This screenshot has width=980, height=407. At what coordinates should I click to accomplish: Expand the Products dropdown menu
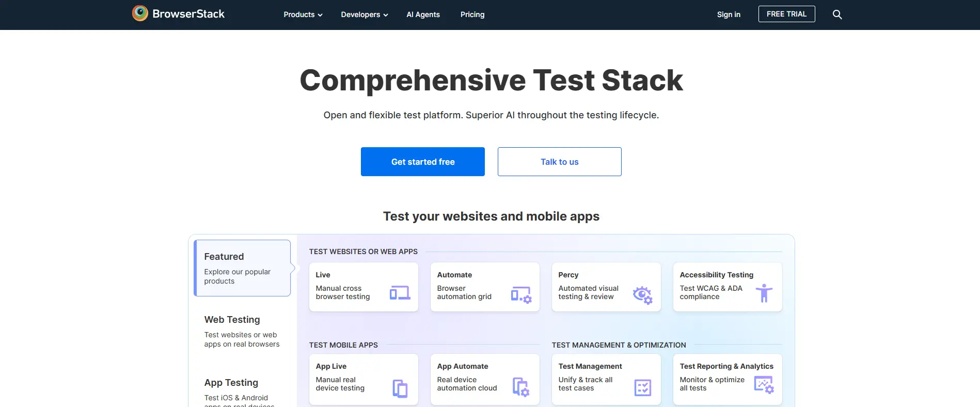click(303, 14)
